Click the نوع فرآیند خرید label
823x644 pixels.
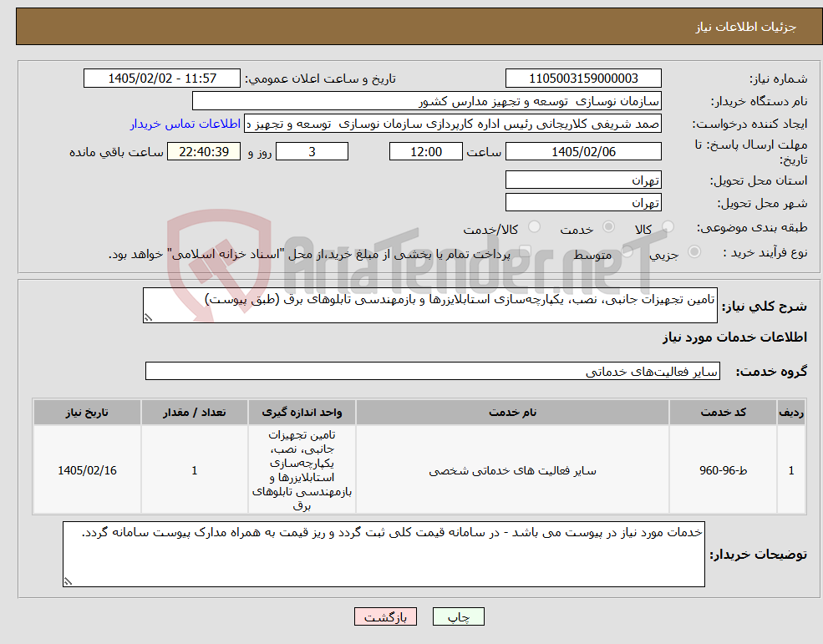click(765, 253)
